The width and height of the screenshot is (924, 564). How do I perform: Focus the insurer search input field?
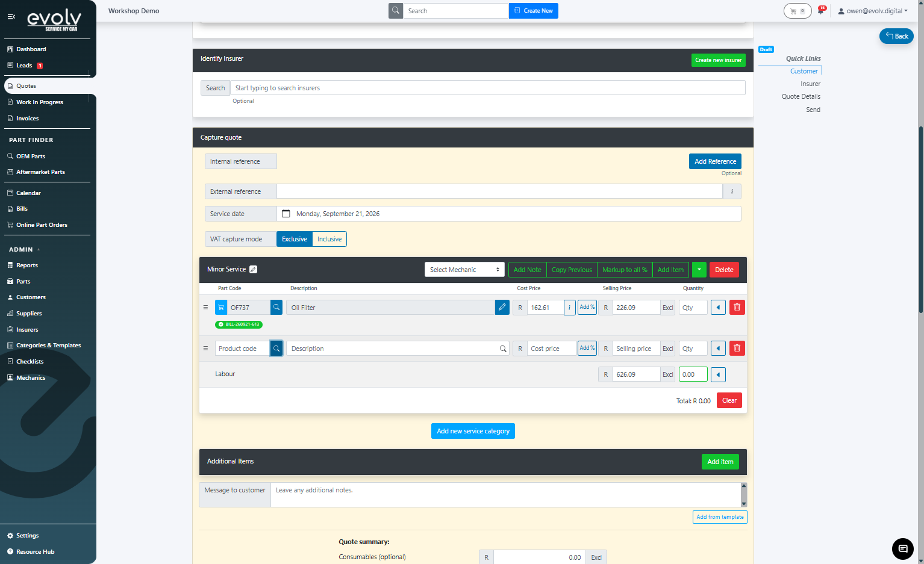488,88
